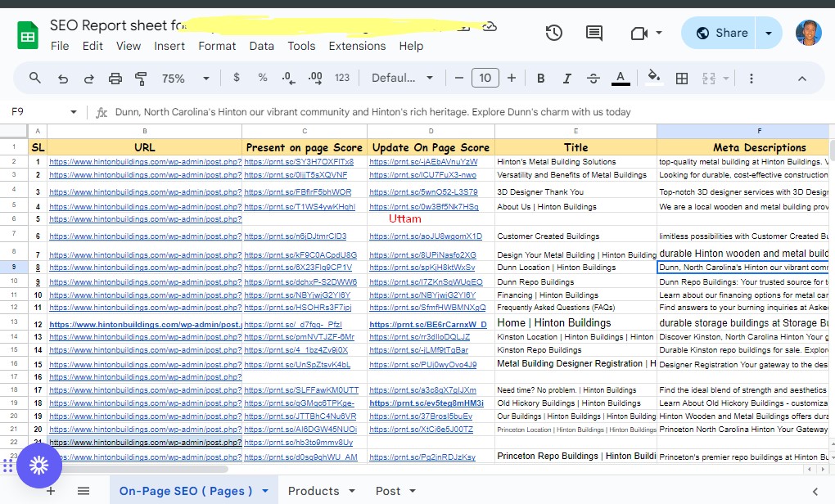Click the search menus magnifier icon
This screenshot has height=504, width=835.
pos(35,79)
